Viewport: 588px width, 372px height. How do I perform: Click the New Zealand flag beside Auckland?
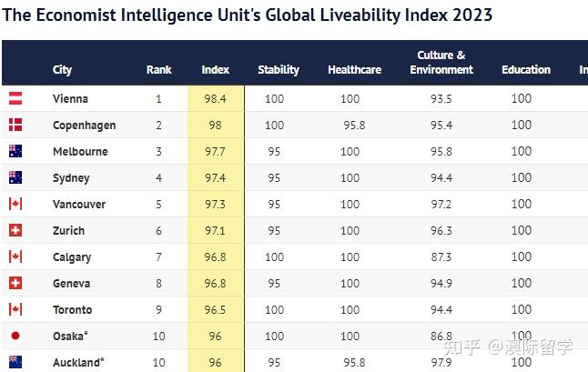pyautogui.click(x=15, y=362)
